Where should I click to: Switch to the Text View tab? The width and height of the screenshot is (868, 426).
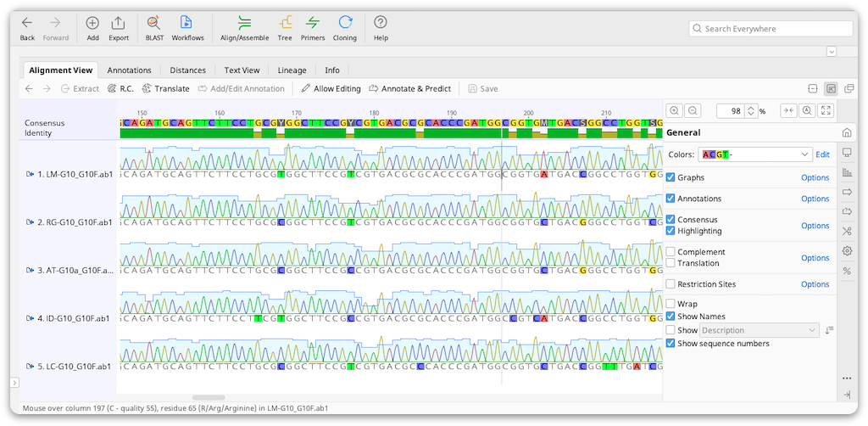pos(242,70)
